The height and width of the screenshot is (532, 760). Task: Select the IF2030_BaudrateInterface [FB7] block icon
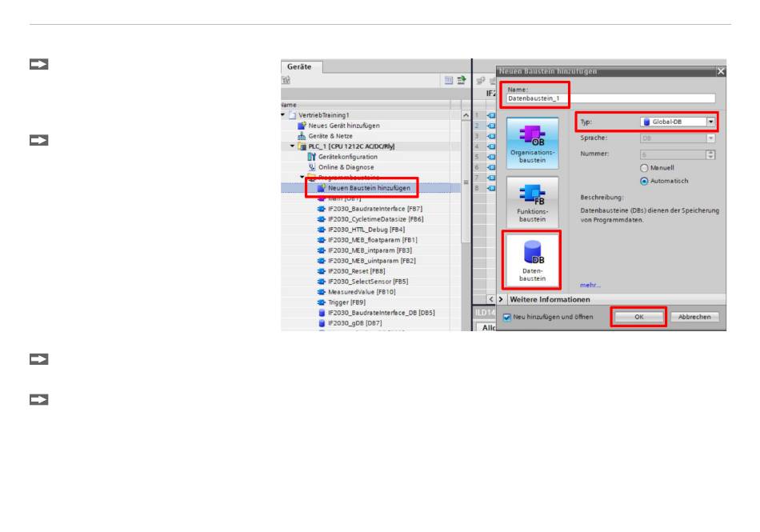pos(322,209)
